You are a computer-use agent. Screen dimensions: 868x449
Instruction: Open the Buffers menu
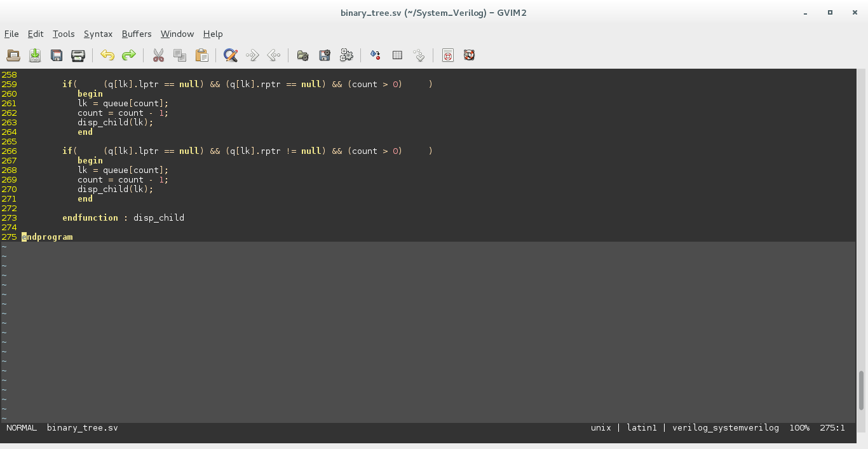click(137, 34)
